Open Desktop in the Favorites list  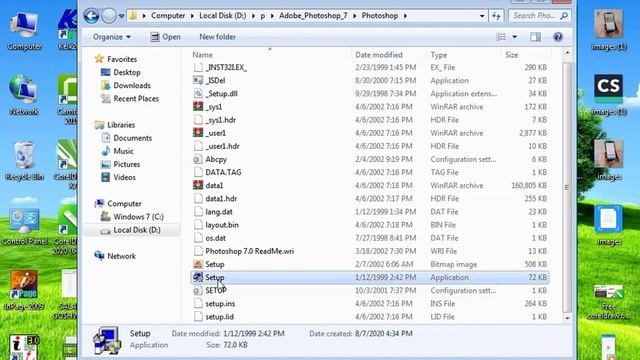click(127, 72)
